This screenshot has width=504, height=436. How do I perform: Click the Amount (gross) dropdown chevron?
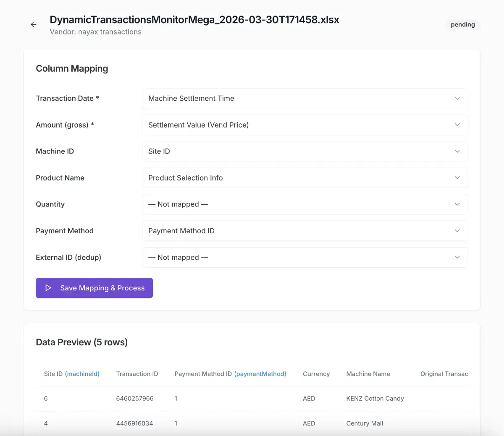pyautogui.click(x=457, y=125)
